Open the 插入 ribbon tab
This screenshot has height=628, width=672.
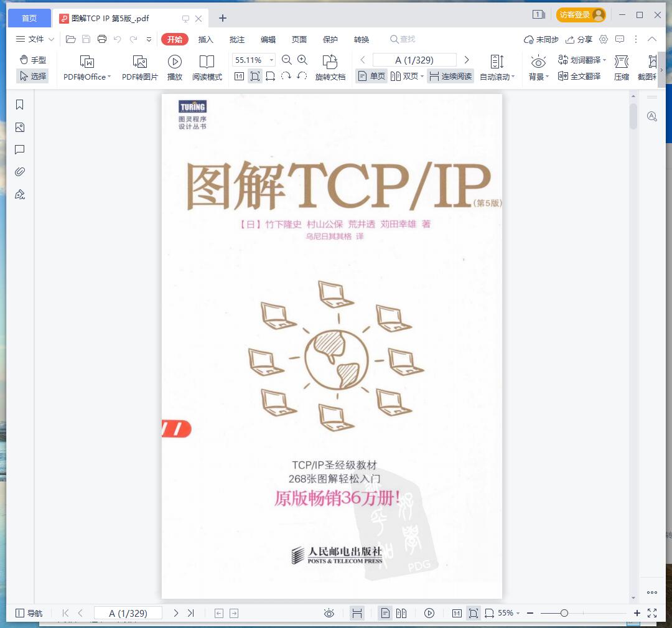pyautogui.click(x=206, y=39)
